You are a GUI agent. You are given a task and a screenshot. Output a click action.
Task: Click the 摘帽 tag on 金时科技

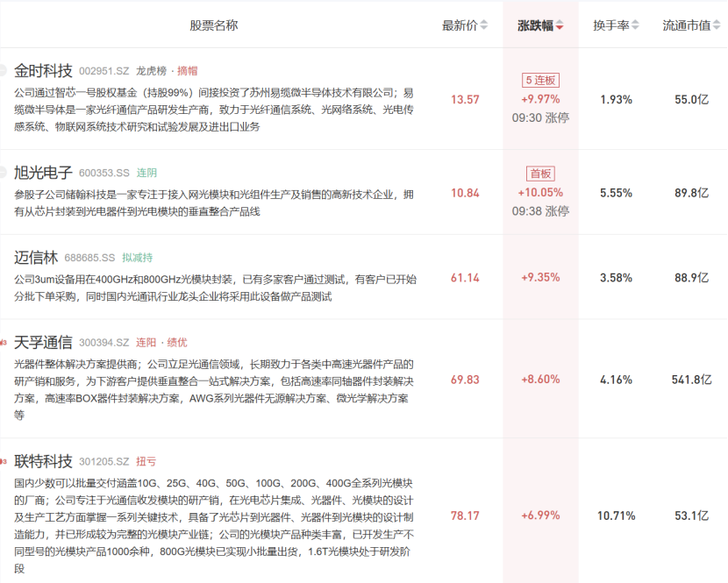click(x=187, y=71)
